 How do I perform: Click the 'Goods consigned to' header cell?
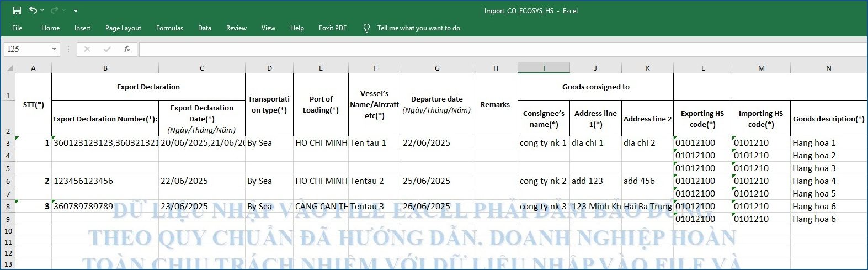(595, 87)
